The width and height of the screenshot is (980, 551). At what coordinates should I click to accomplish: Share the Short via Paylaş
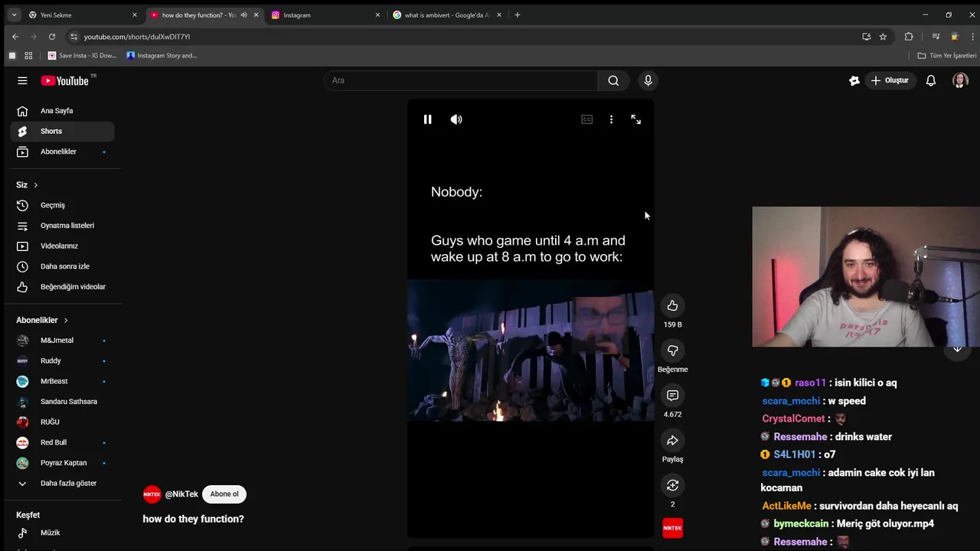click(672, 441)
